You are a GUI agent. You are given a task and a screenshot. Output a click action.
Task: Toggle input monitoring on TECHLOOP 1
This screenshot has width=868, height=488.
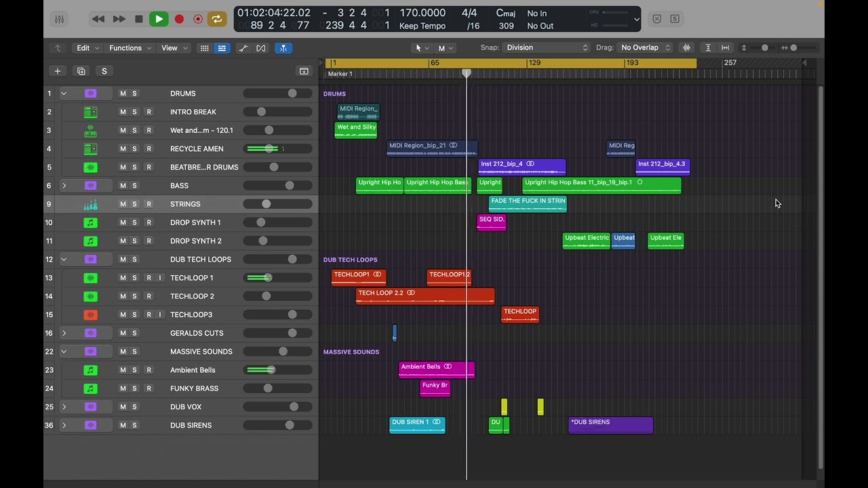(x=160, y=278)
